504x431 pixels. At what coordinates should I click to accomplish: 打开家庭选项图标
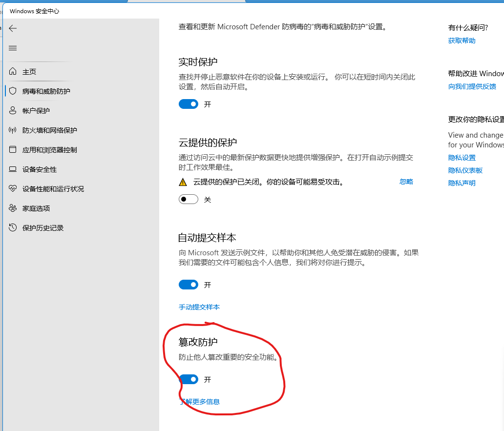[13, 208]
